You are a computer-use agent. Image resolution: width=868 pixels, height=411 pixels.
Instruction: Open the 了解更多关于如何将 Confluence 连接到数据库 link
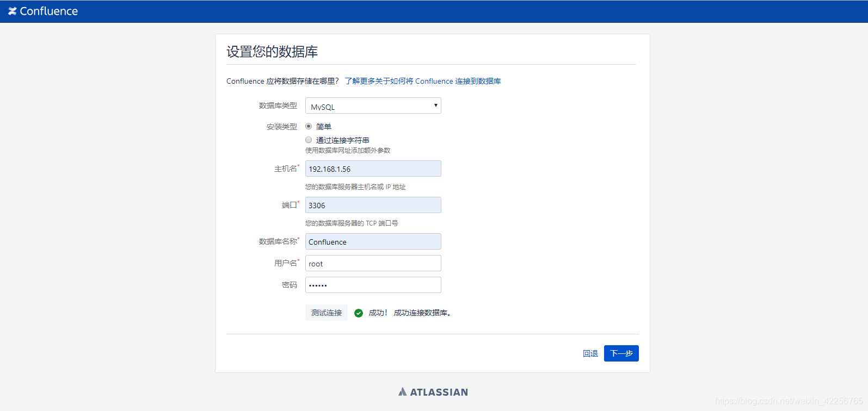423,81
